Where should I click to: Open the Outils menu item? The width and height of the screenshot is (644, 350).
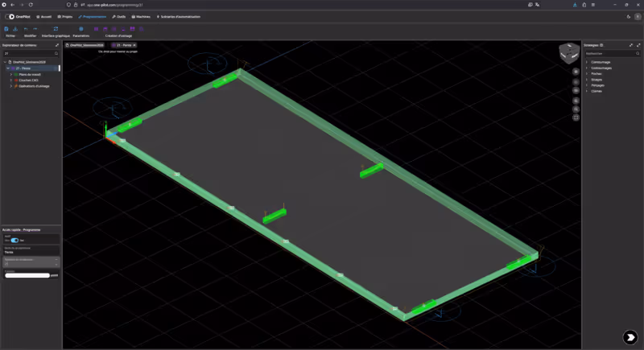point(118,17)
